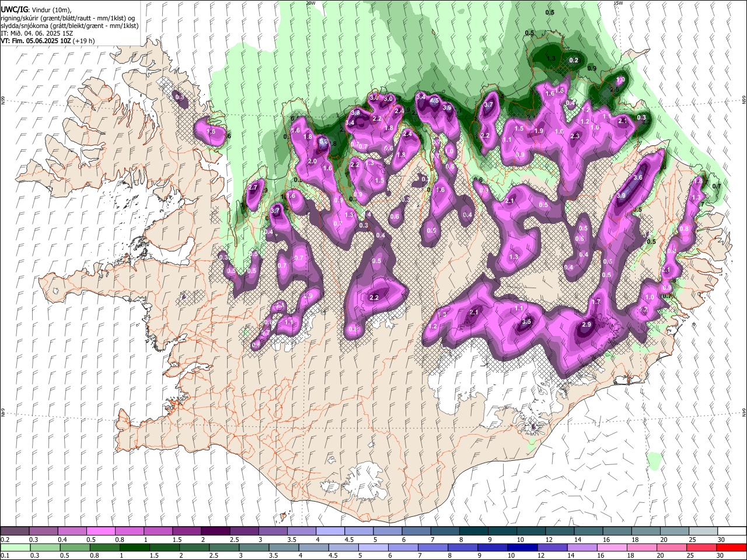
Task: Click the 1.9 snowfall value on the map
Action: tap(539, 131)
